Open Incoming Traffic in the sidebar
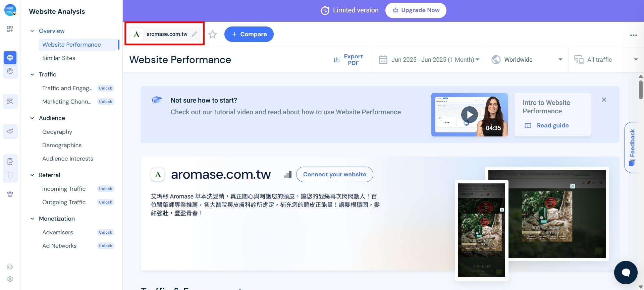This screenshot has height=290, width=644. point(64,189)
